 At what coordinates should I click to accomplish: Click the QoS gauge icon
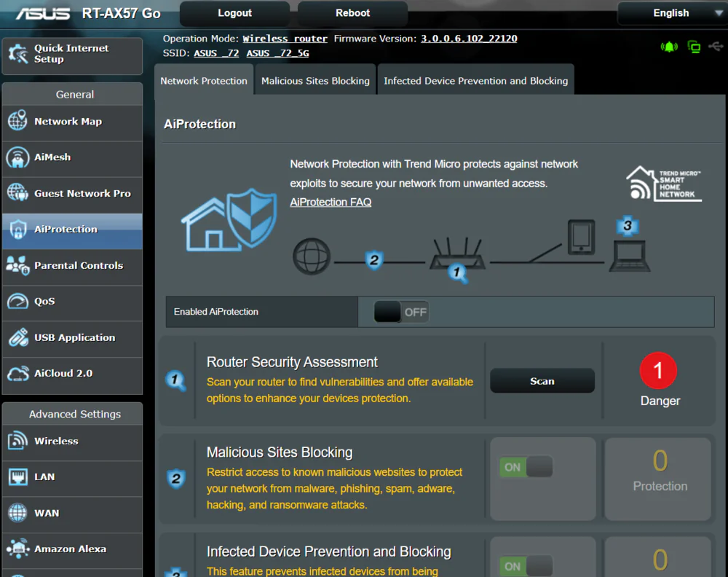pos(17,301)
